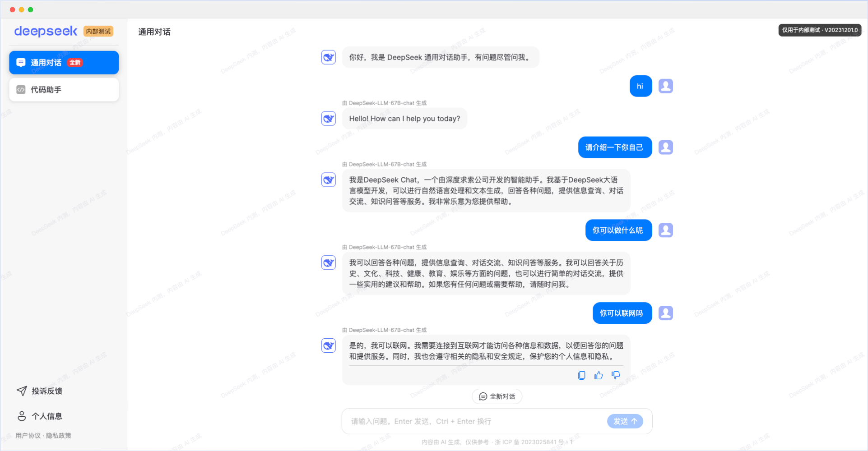868x451 pixels.
Task: Click the version badge V20231201.0
Action: (819, 30)
